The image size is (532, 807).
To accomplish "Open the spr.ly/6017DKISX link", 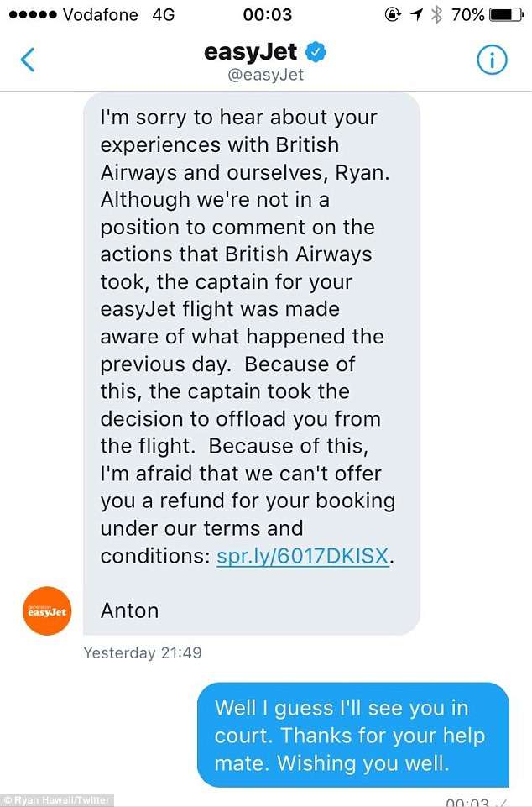I will pos(304,556).
